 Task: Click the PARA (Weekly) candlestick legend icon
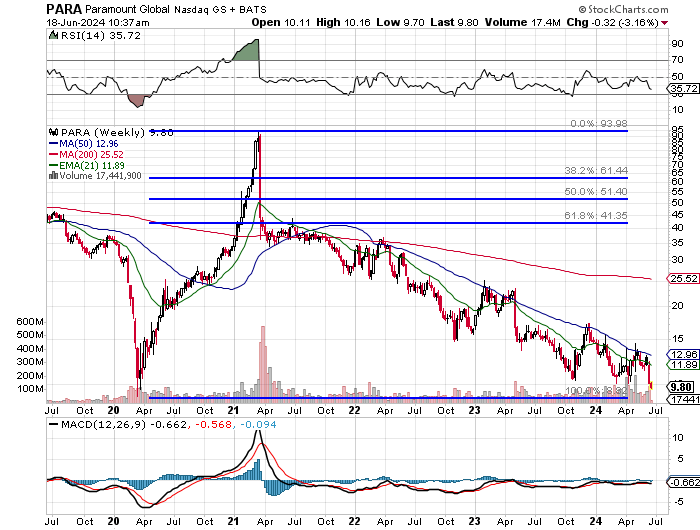52,132
